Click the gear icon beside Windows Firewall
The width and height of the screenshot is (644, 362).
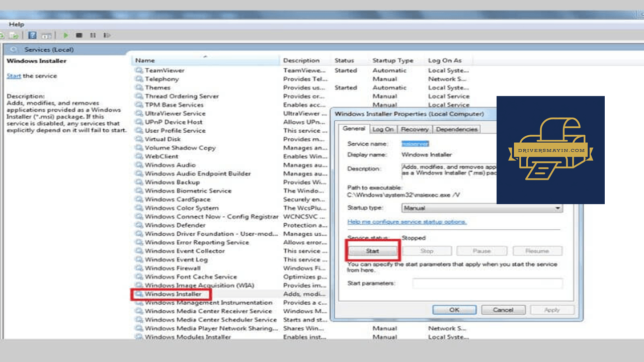coord(139,268)
